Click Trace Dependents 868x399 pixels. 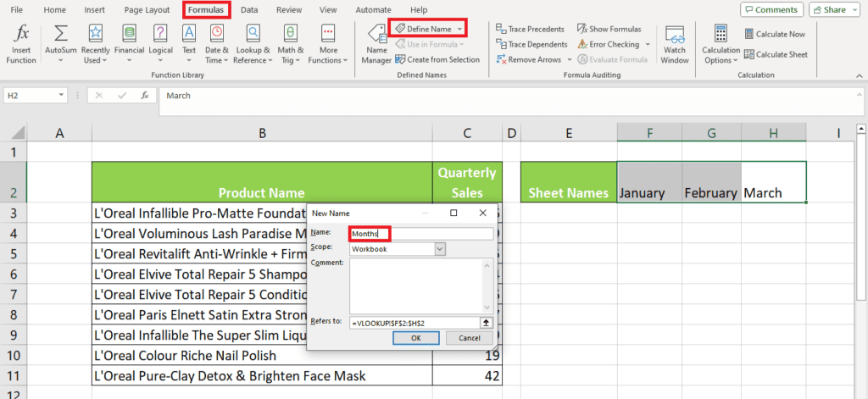[531, 44]
